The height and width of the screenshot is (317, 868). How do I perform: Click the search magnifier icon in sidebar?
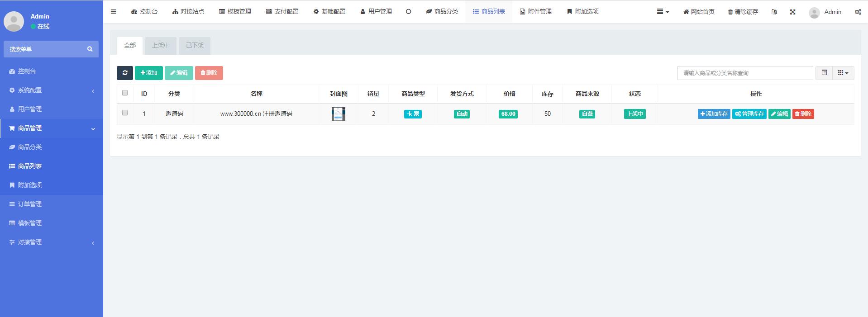click(x=90, y=49)
